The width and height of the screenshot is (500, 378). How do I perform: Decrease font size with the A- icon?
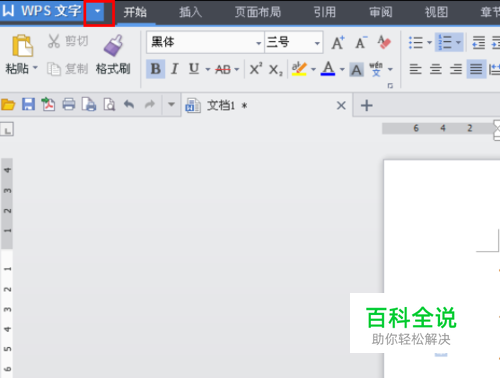pos(361,43)
